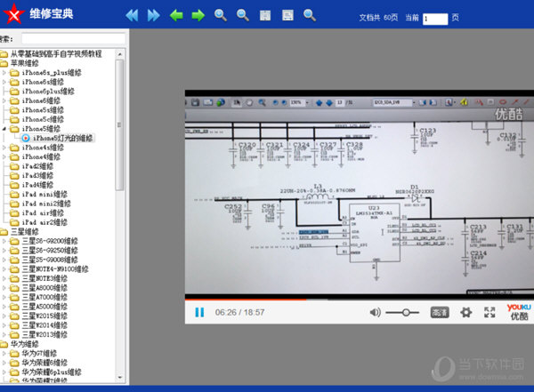Screen dimensions: 534x392
Task: Click the second magnifier zoom icon
Action: tap(242, 15)
